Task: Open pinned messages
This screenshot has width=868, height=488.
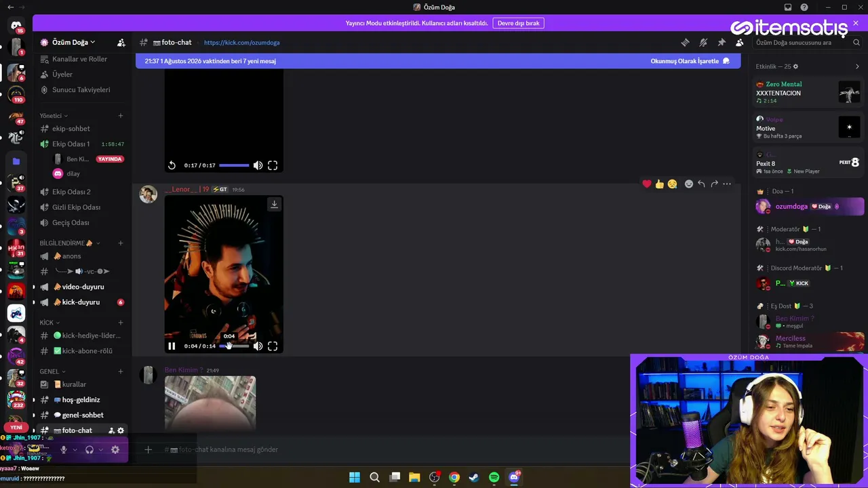Action: pos(722,42)
